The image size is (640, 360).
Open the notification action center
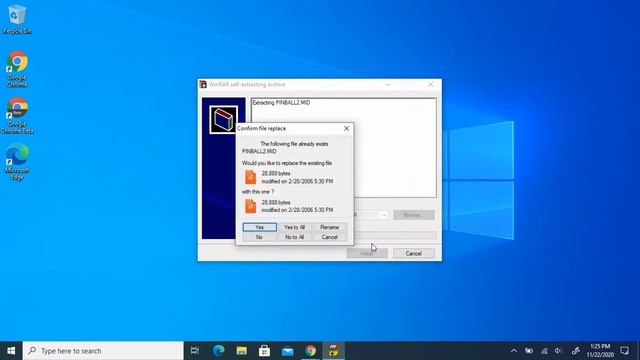[x=624, y=351]
